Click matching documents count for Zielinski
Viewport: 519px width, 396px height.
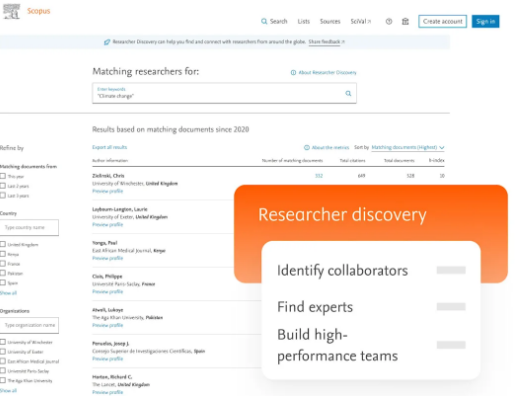319,176
